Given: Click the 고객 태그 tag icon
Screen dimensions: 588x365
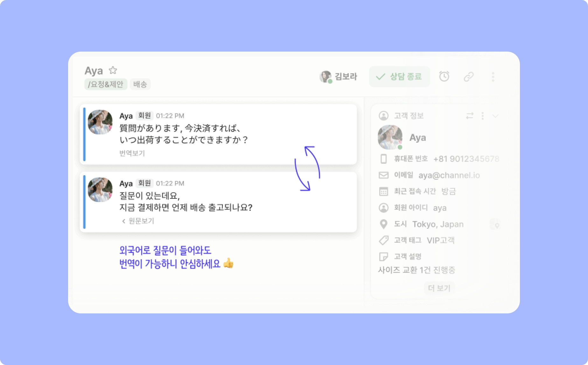Looking at the screenshot, I should click(384, 240).
